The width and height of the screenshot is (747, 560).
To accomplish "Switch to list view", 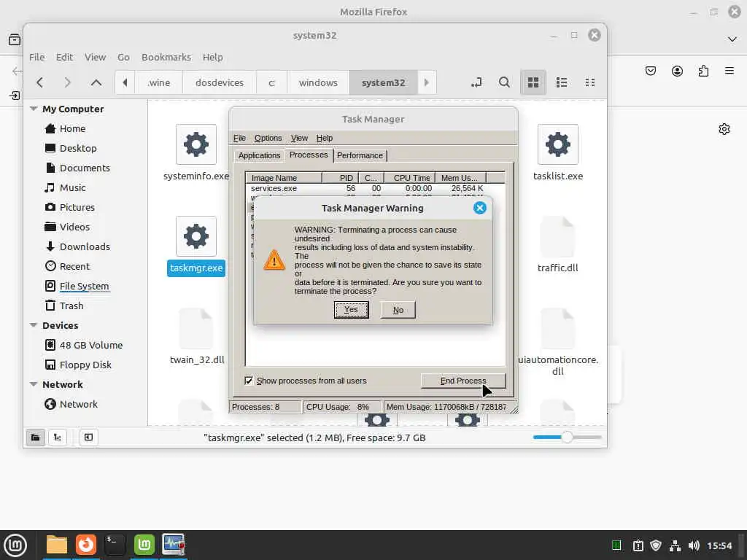I will pos(562,82).
